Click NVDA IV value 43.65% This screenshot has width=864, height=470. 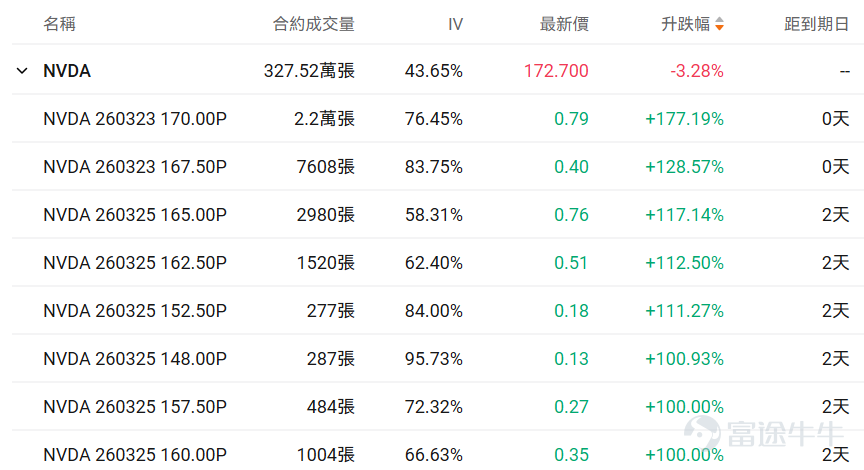pyautogui.click(x=434, y=71)
